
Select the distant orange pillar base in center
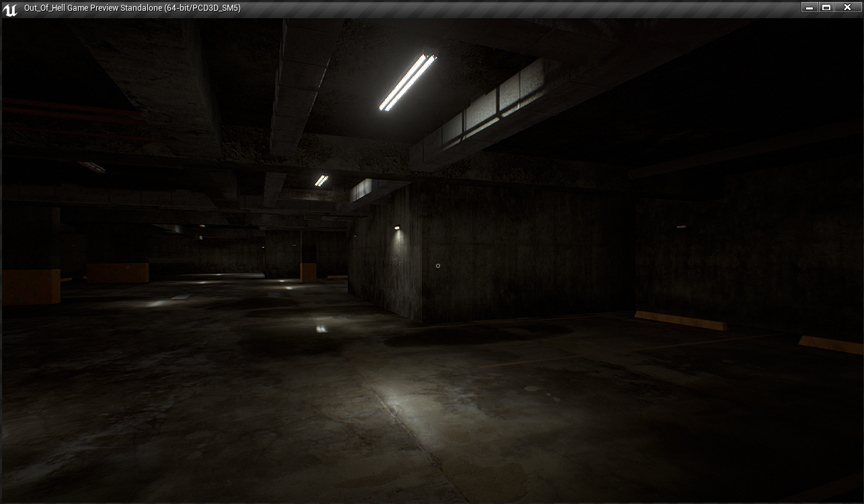[308, 272]
